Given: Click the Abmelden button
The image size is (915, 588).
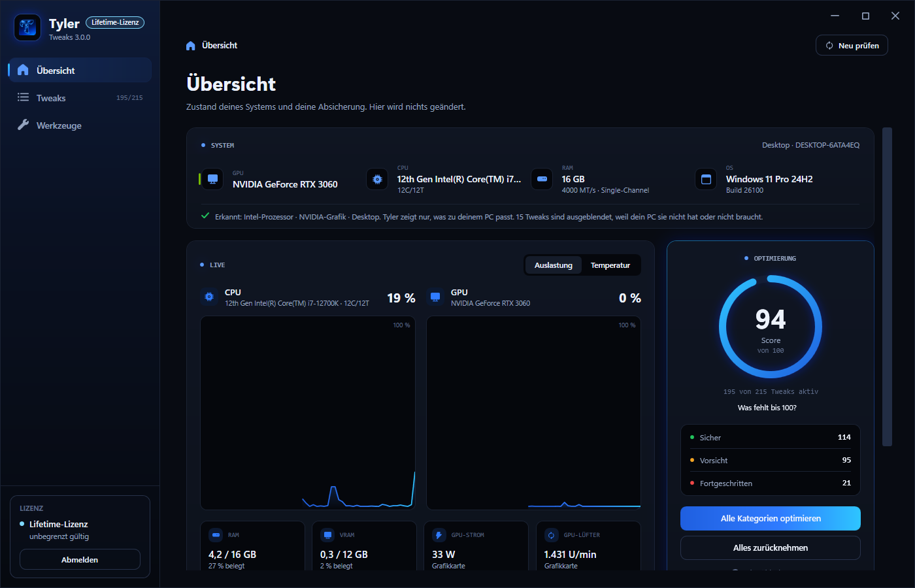Looking at the screenshot, I should [80, 559].
